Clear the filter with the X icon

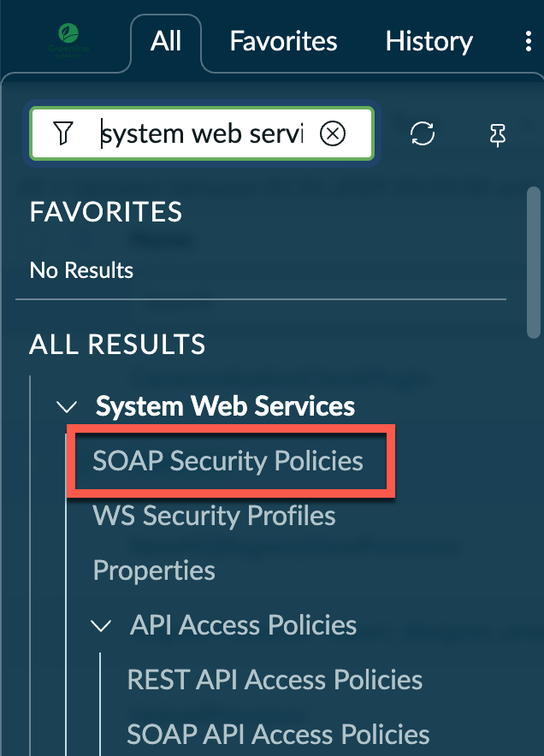[x=333, y=133]
